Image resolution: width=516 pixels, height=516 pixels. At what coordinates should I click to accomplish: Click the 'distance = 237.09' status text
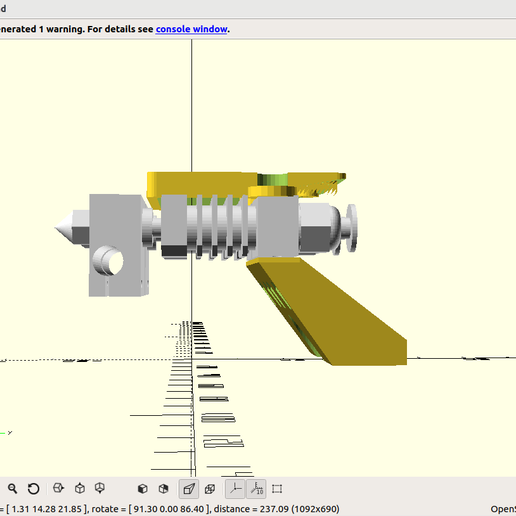251,509
